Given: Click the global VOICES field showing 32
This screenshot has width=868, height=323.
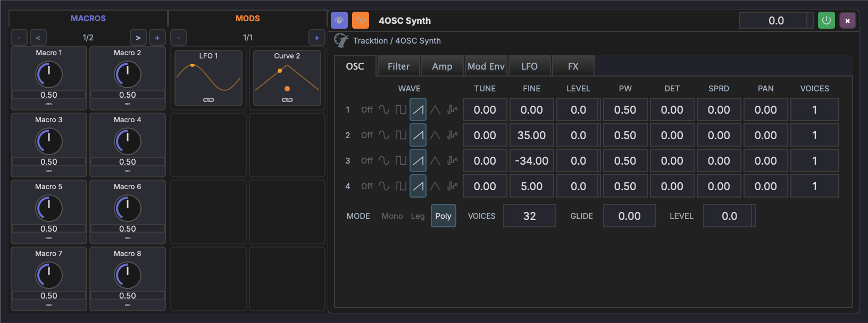Looking at the screenshot, I should (x=530, y=216).
